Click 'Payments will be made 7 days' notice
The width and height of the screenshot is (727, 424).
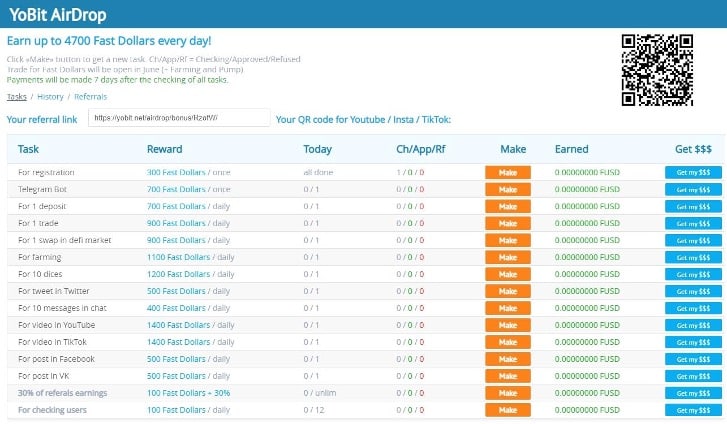tap(117, 80)
